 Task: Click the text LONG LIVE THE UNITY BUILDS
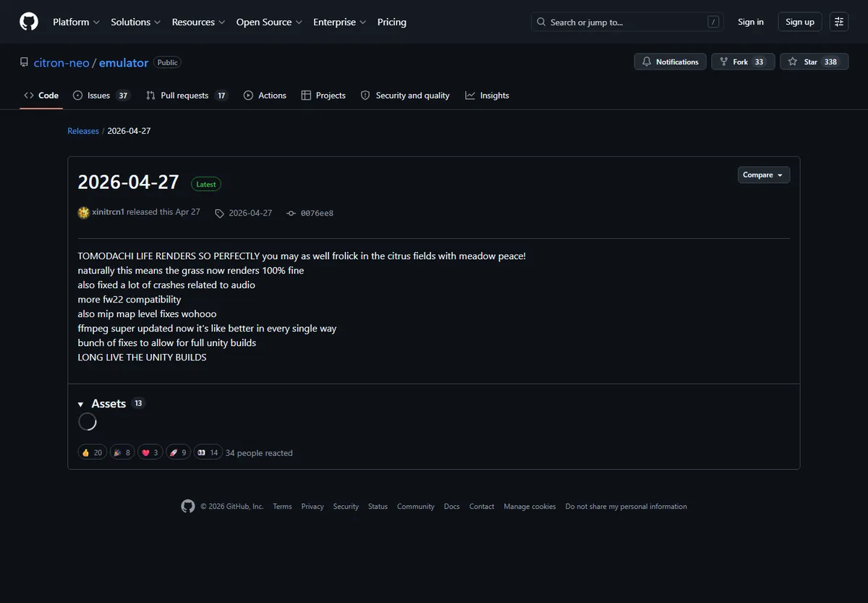[x=142, y=357]
